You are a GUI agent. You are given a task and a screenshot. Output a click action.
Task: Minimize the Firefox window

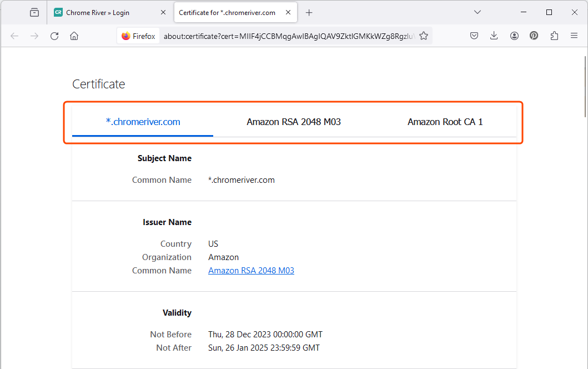524,12
